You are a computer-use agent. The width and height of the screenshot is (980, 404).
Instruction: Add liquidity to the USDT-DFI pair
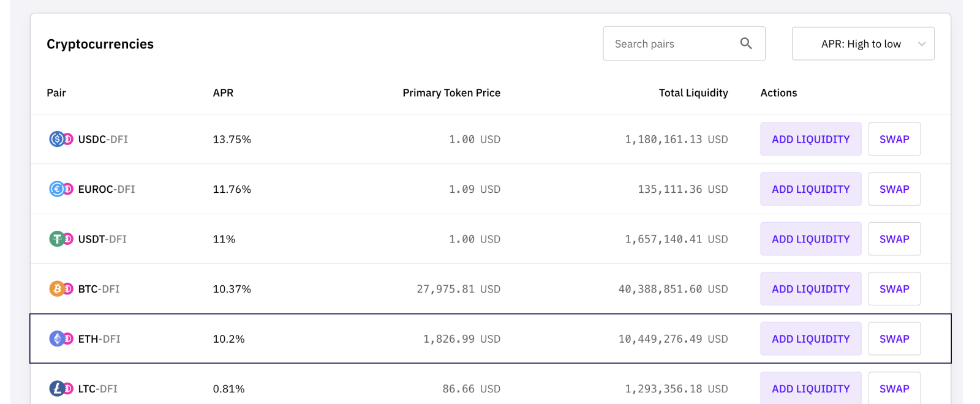tap(810, 239)
